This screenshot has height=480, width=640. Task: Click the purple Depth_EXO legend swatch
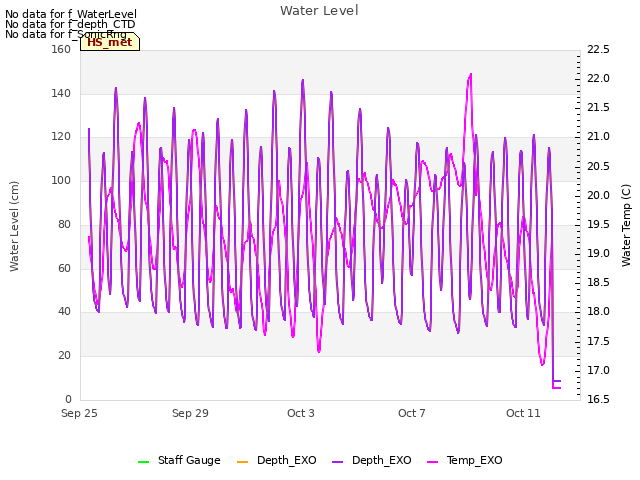pyautogui.click(x=337, y=462)
